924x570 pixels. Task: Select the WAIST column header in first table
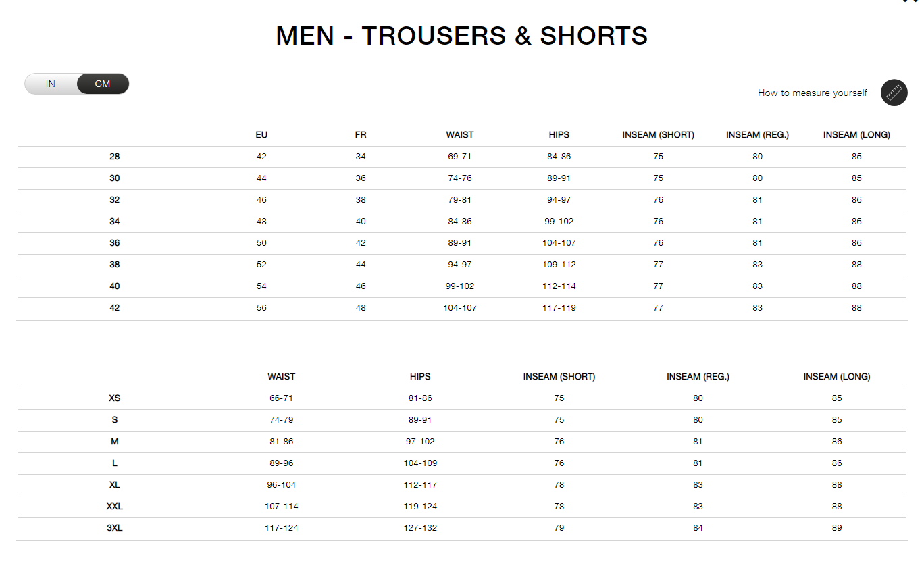tap(460, 135)
